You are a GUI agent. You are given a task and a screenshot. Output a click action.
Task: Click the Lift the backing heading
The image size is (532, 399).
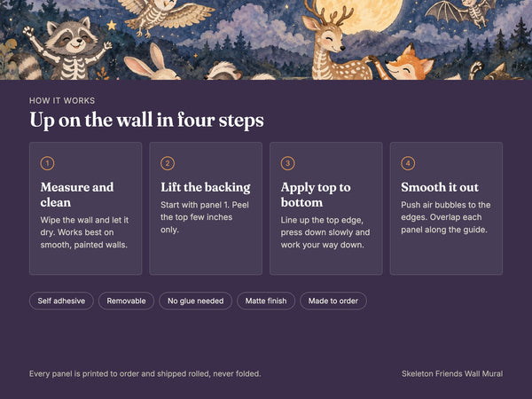click(x=206, y=187)
